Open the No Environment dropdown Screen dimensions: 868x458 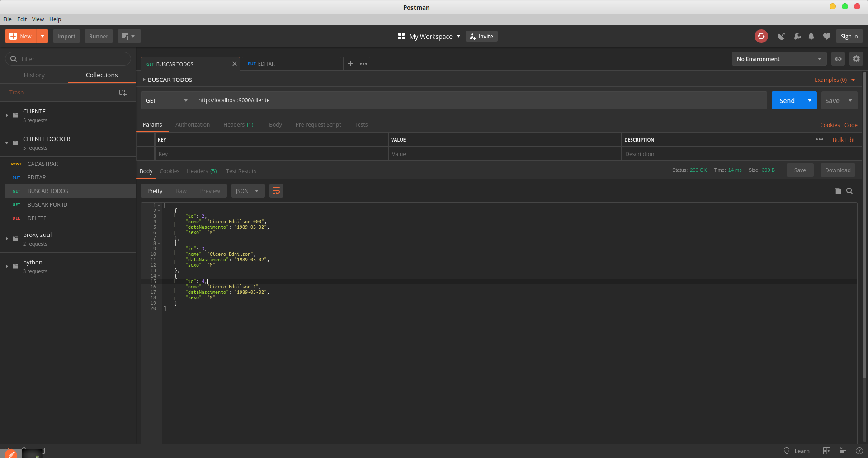point(778,59)
